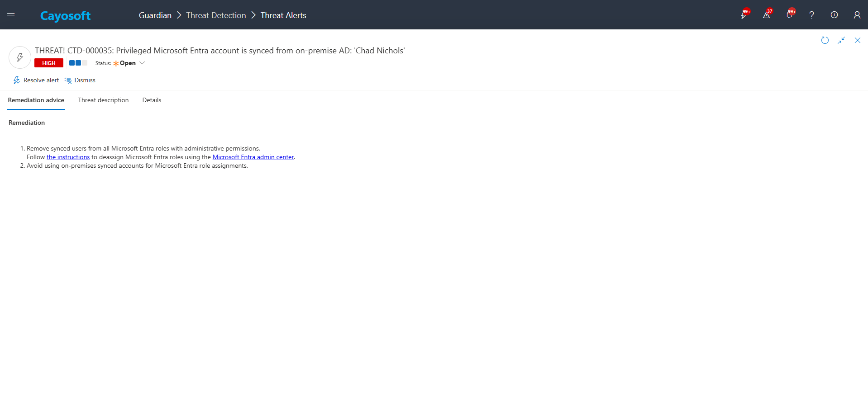This screenshot has width=868, height=411.
Task: Open the Details tab
Action: click(152, 100)
